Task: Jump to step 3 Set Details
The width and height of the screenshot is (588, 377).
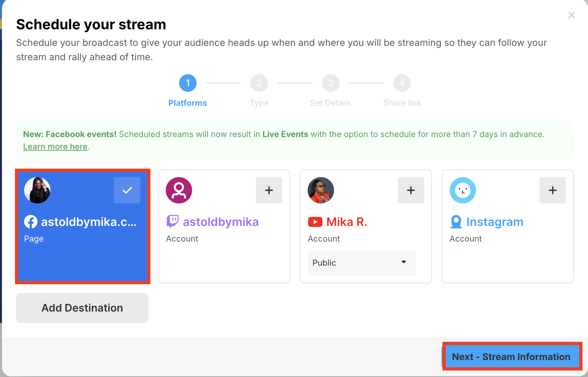Action: point(330,83)
